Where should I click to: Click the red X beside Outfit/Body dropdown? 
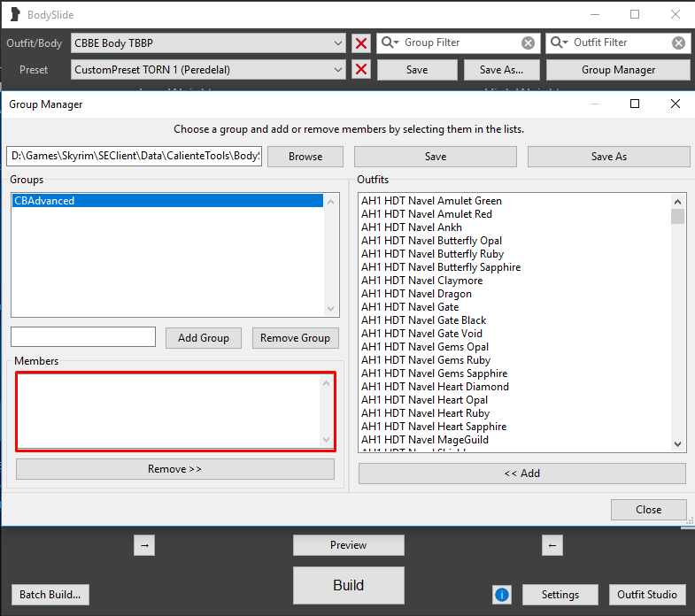coord(360,43)
